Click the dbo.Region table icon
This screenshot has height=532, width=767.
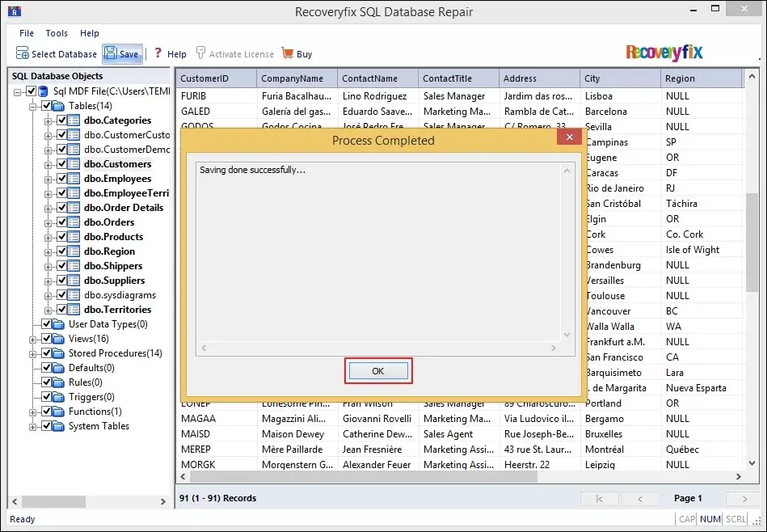pyautogui.click(x=74, y=251)
